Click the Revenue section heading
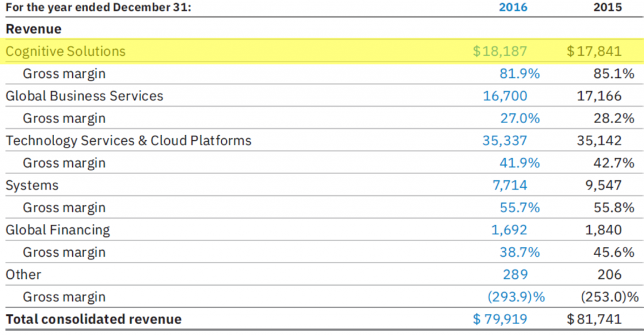Image resolution: width=644 pixels, height=336 pixels. tap(34, 29)
